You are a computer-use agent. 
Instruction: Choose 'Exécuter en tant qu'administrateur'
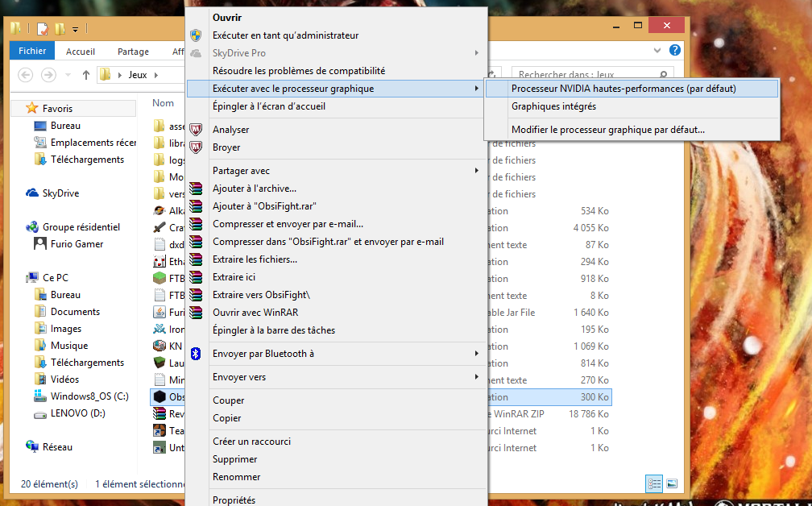tap(337, 35)
